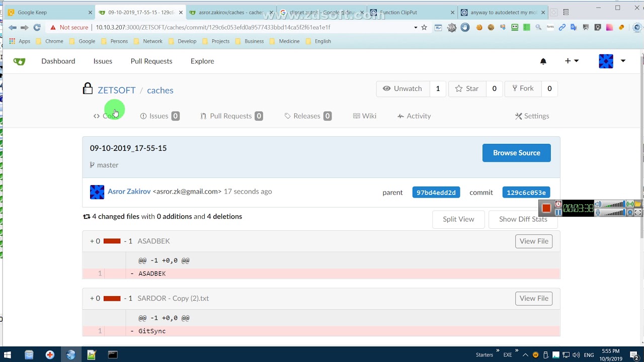Click Asror Zakirov's avatar image
The height and width of the screenshot is (362, 644).
[97, 192]
